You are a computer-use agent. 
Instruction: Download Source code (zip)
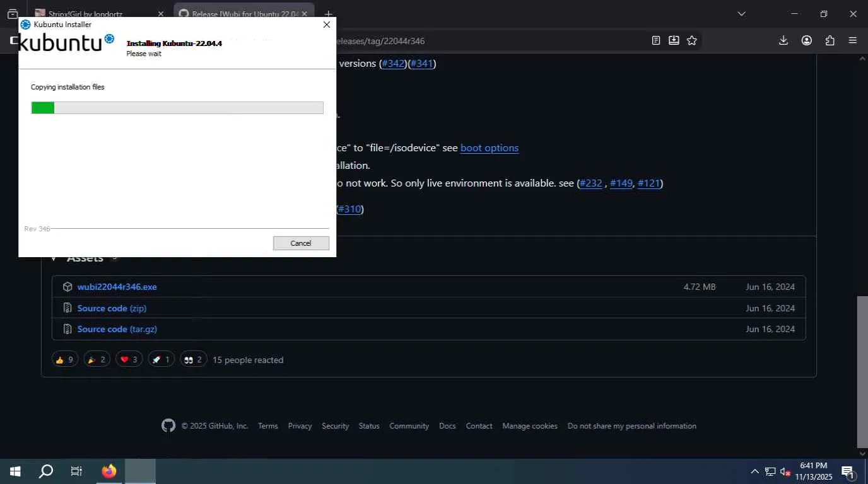(x=112, y=308)
